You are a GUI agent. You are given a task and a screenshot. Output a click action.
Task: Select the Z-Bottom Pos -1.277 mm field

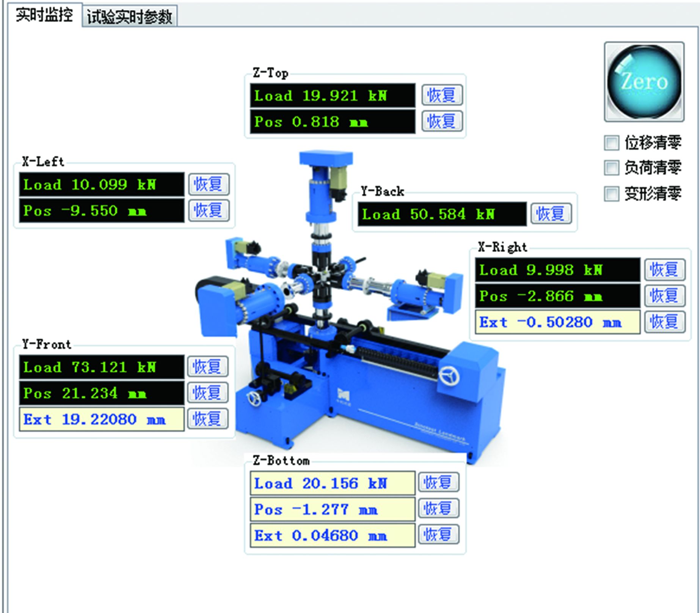coord(333,509)
